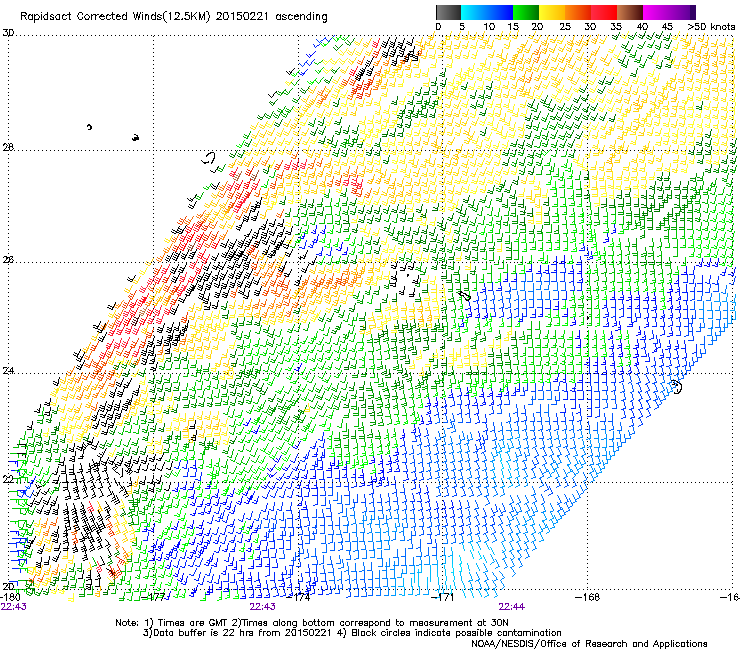Click the '22' latitude axis label
The image size is (740, 650).
pyautogui.click(x=8, y=480)
